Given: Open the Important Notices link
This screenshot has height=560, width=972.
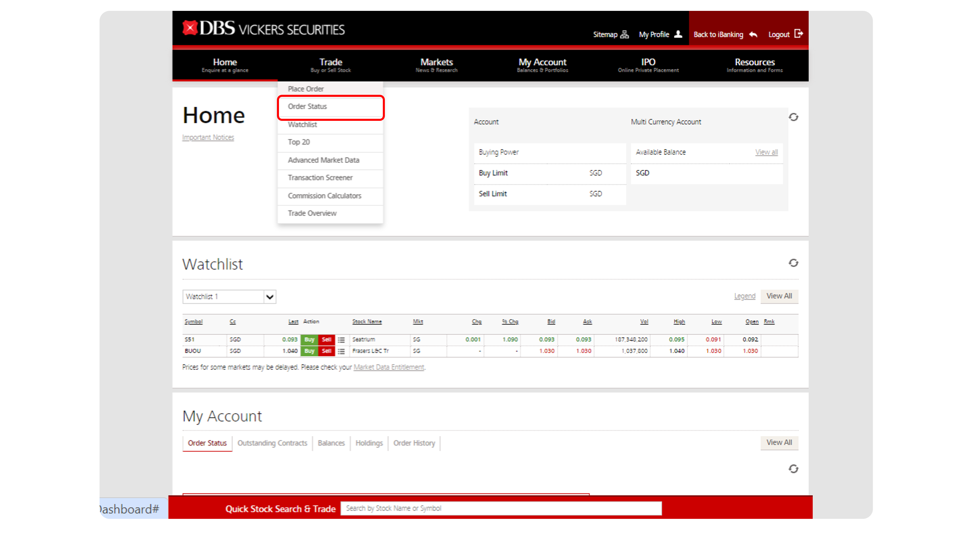Looking at the screenshot, I should tap(208, 137).
